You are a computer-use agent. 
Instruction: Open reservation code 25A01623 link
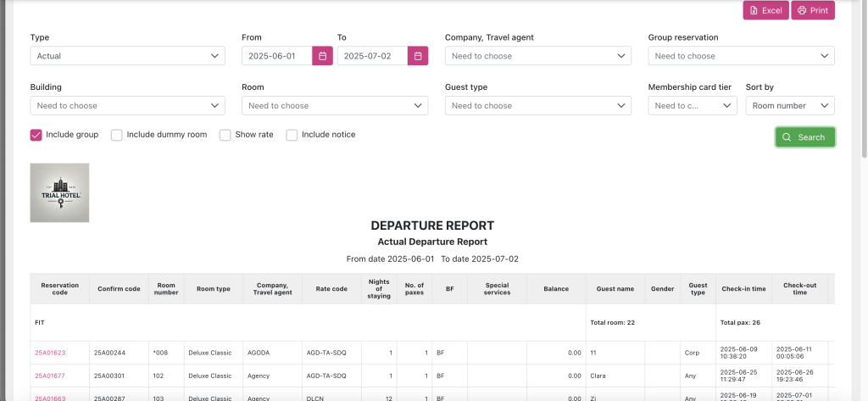point(50,353)
